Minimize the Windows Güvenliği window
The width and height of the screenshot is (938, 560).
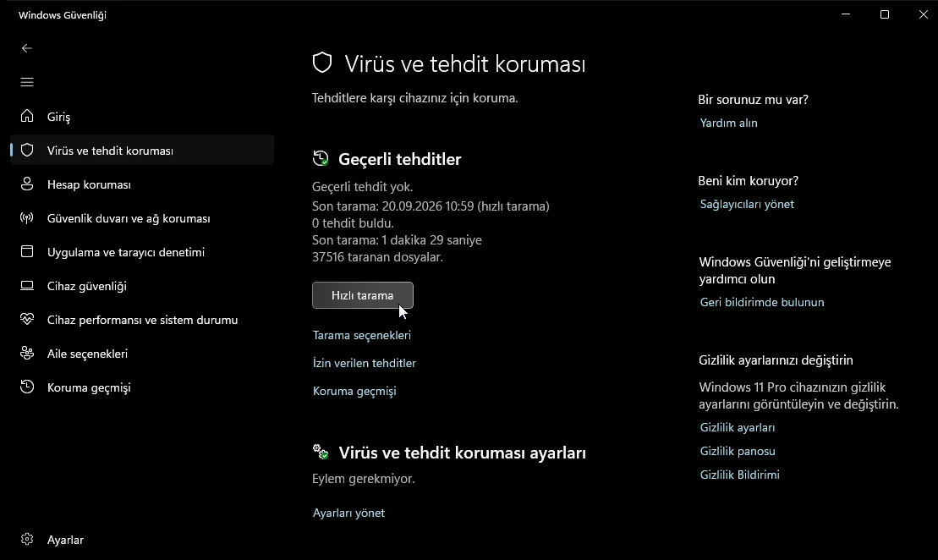pyautogui.click(x=846, y=14)
